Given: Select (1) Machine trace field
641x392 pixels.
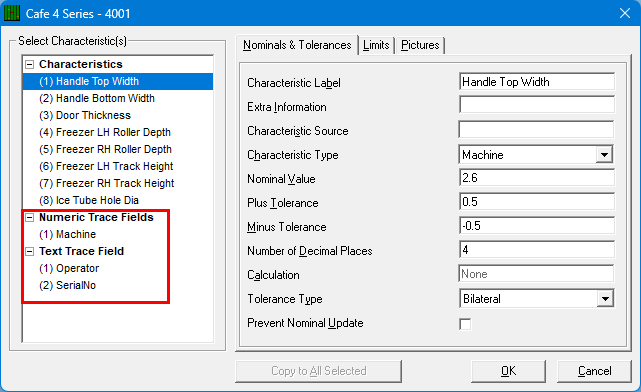Looking at the screenshot, I should click(x=67, y=235).
